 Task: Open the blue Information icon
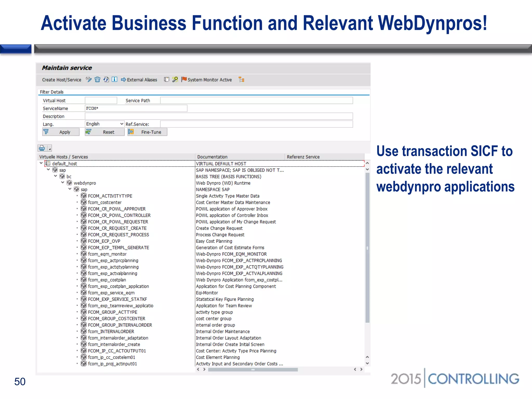[x=115, y=79]
